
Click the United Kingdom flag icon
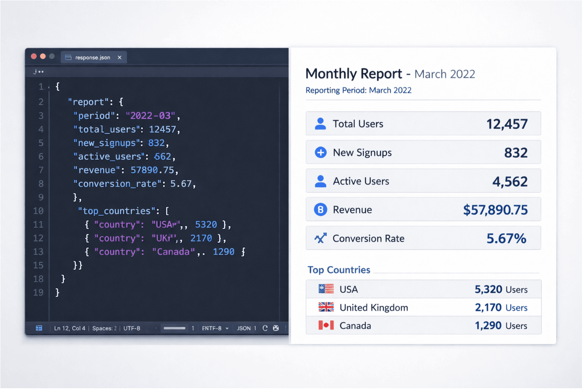326,307
